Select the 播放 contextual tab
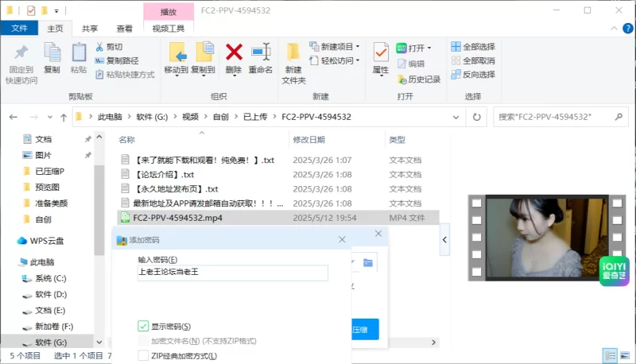636x364 pixels. click(x=169, y=11)
